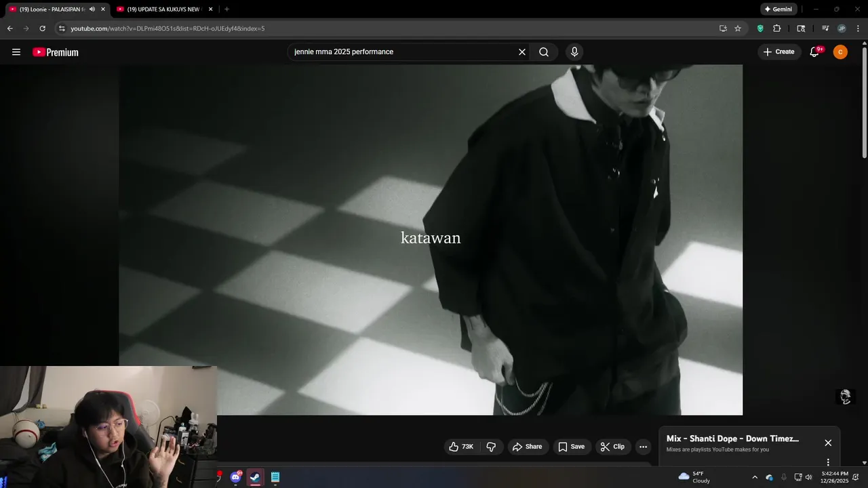The width and height of the screenshot is (868, 488).
Task: Reload the current page
Action: click(42, 28)
